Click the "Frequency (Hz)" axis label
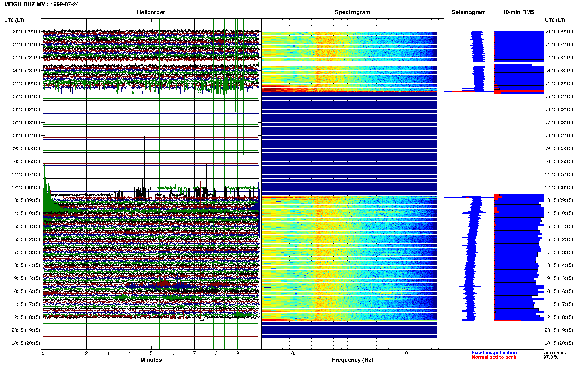Image resolution: width=588 pixels, height=368 pixels. pyautogui.click(x=352, y=360)
